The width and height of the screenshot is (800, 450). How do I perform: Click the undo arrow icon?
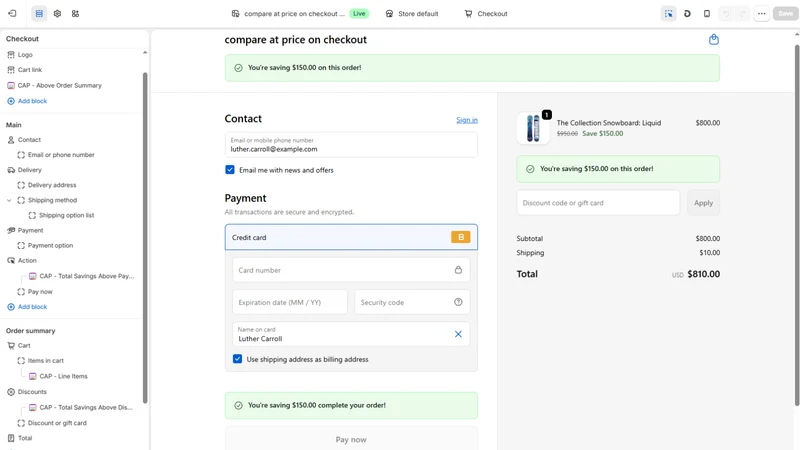[726, 14]
